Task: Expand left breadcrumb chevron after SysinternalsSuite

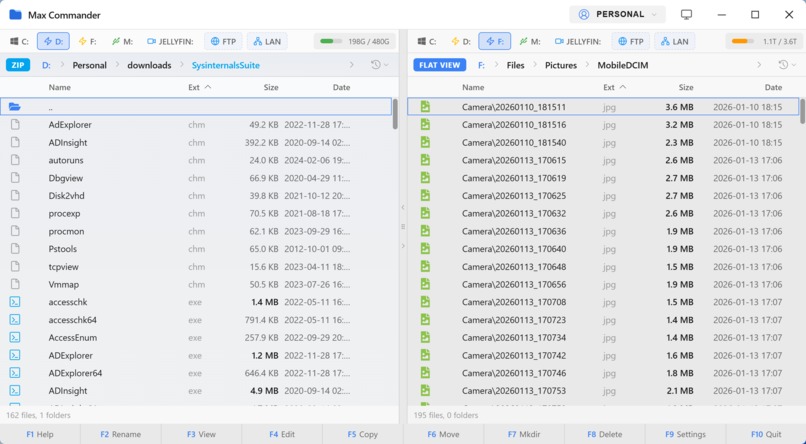Action: [352, 65]
